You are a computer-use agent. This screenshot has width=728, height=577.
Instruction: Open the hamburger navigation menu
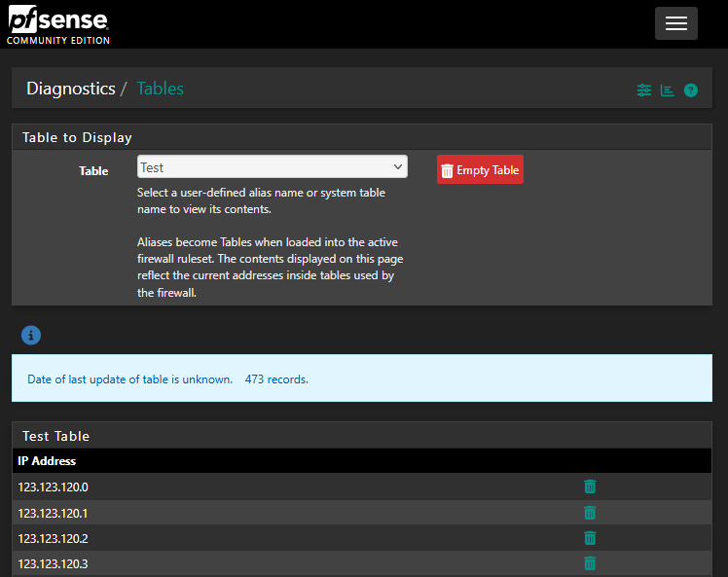675,23
